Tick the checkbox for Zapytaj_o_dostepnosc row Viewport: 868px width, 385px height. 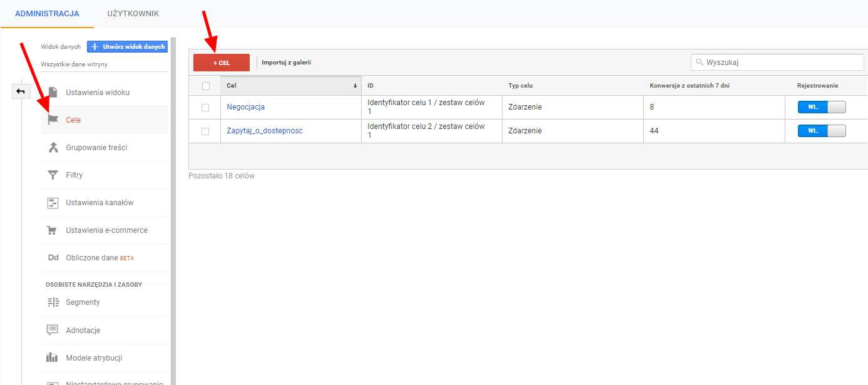point(205,131)
